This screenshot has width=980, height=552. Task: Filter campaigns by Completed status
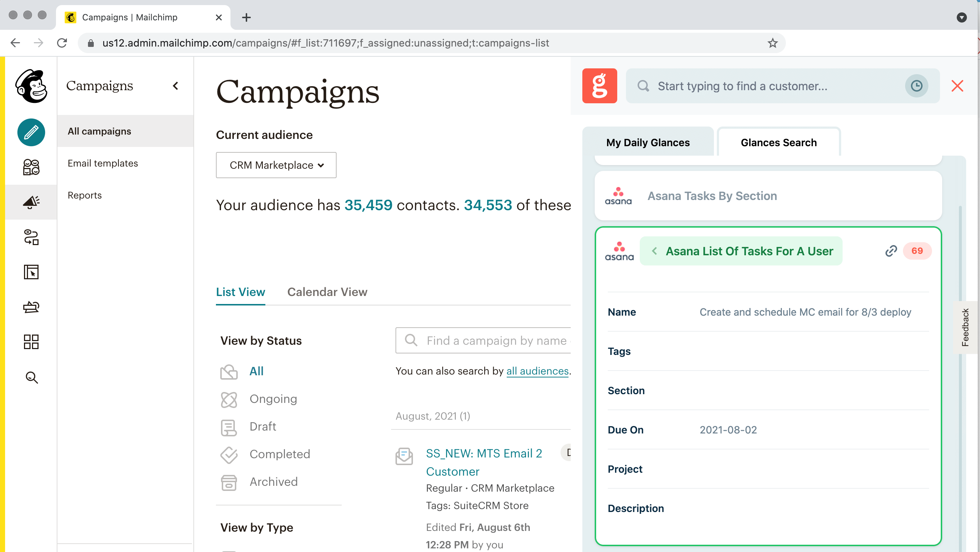[280, 454]
